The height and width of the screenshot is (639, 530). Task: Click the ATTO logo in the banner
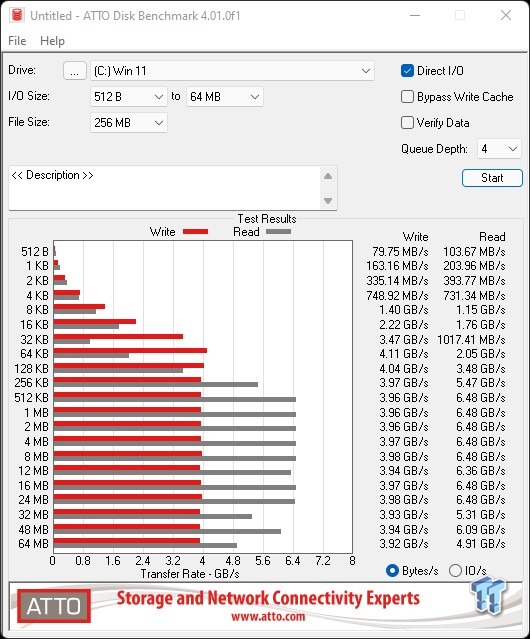[x=54, y=606]
